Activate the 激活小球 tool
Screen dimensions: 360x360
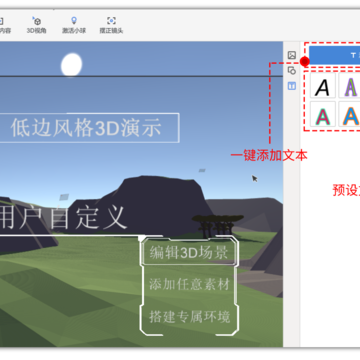click(74, 25)
